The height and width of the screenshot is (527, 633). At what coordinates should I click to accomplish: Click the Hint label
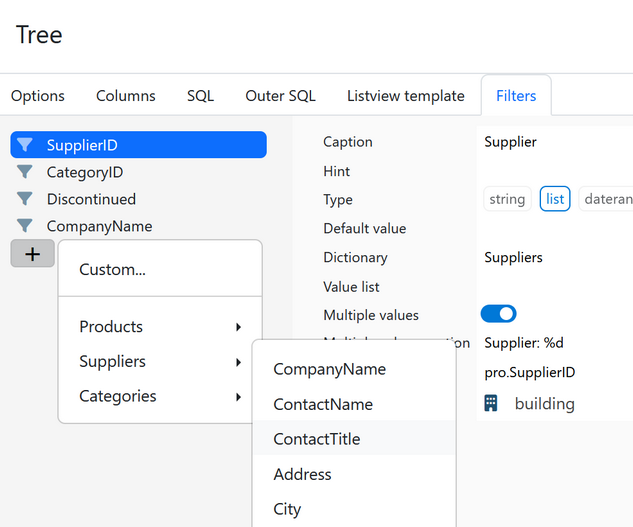[x=336, y=171]
